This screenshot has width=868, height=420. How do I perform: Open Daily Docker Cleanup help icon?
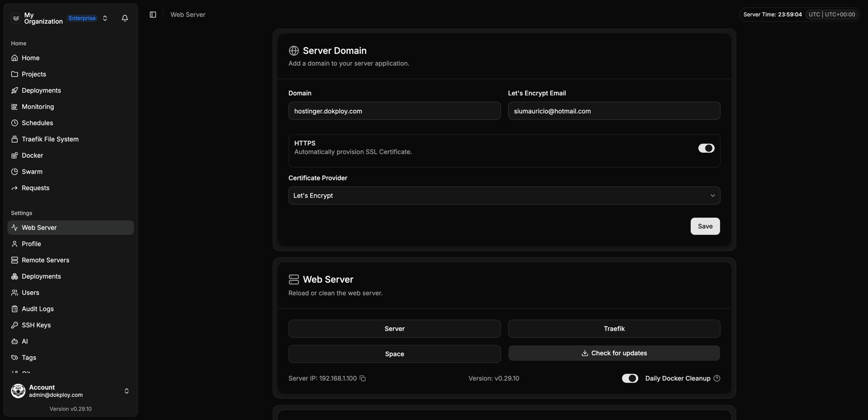(717, 378)
